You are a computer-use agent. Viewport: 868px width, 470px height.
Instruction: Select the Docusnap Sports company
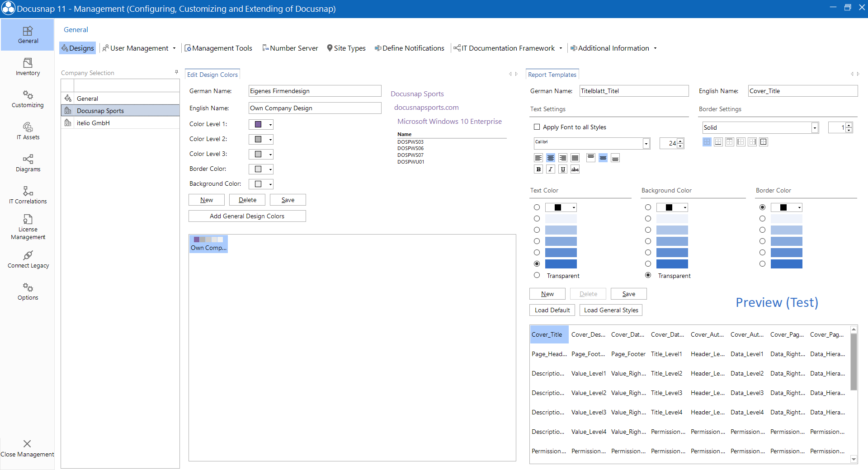(x=100, y=110)
